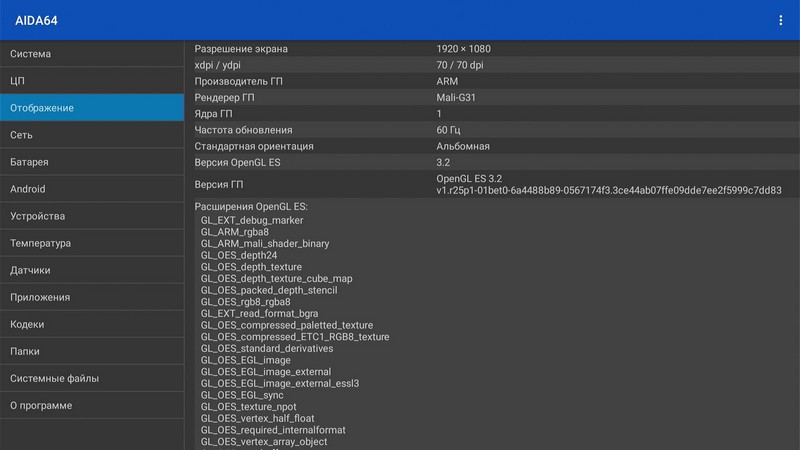Open the О программе page
This screenshot has width=800, height=450.
(92, 406)
